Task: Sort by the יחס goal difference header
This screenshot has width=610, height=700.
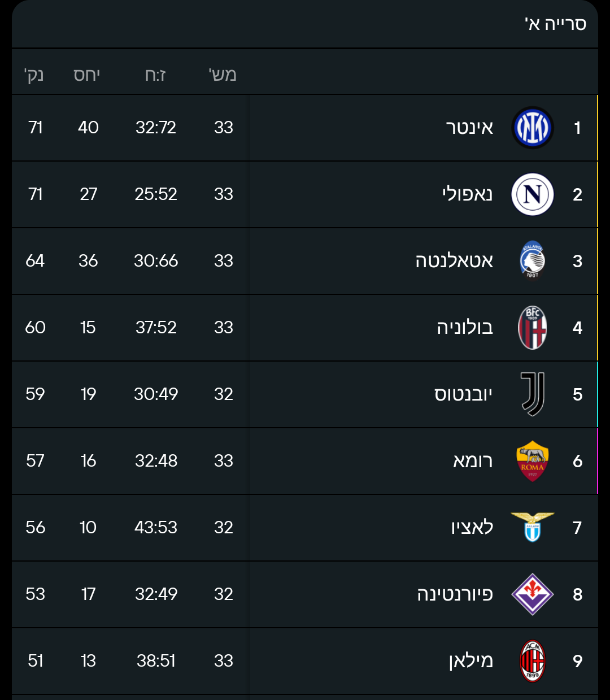Action: (x=87, y=75)
